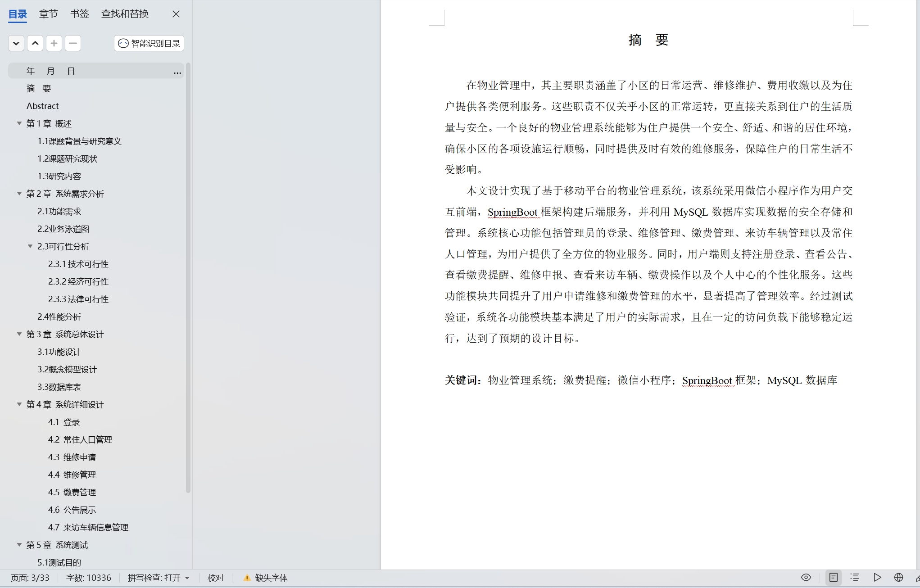Demote heading level with minus icon
The width and height of the screenshot is (920, 588).
(x=73, y=43)
